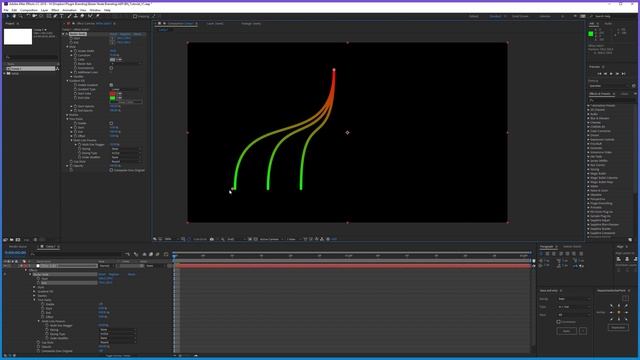Take snapshot with viewer camera icon
The height and width of the screenshot is (360, 640).
coord(211,239)
